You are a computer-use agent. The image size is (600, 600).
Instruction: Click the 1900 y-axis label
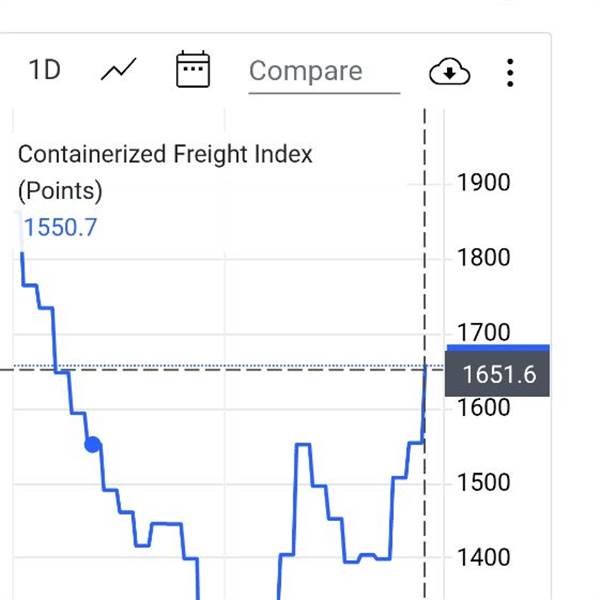click(483, 183)
